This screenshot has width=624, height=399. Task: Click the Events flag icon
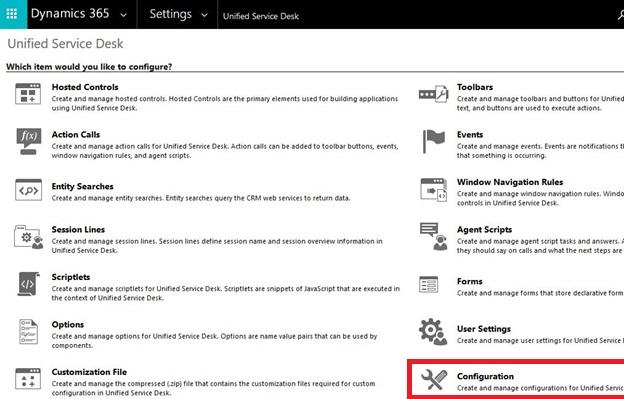click(x=433, y=141)
